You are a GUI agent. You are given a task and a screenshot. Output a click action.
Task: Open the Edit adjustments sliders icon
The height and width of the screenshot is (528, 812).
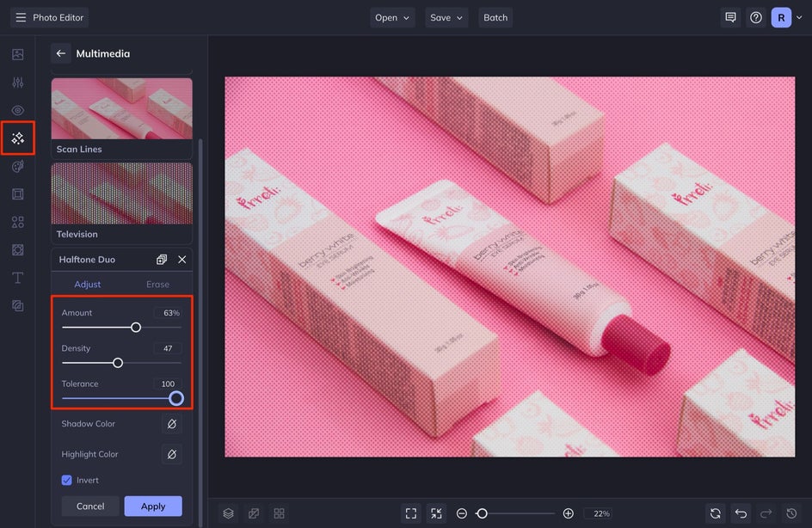(17, 83)
